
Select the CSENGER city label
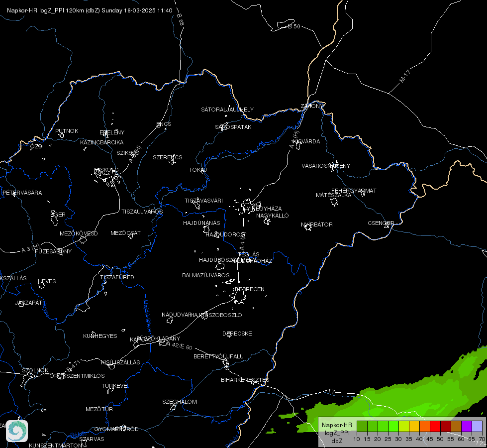click(381, 223)
